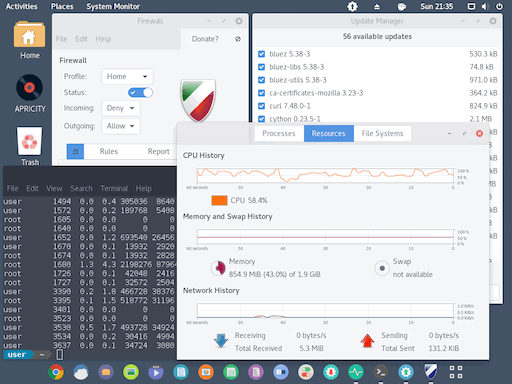Image resolution: width=512 pixels, height=384 pixels.
Task: Launch the purple file manager dock icon
Action: [106, 372]
